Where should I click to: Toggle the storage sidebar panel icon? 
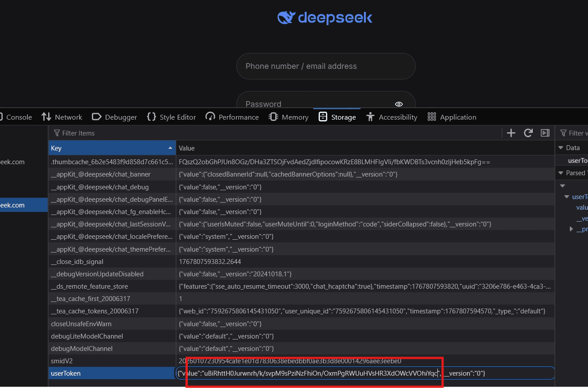click(x=545, y=133)
